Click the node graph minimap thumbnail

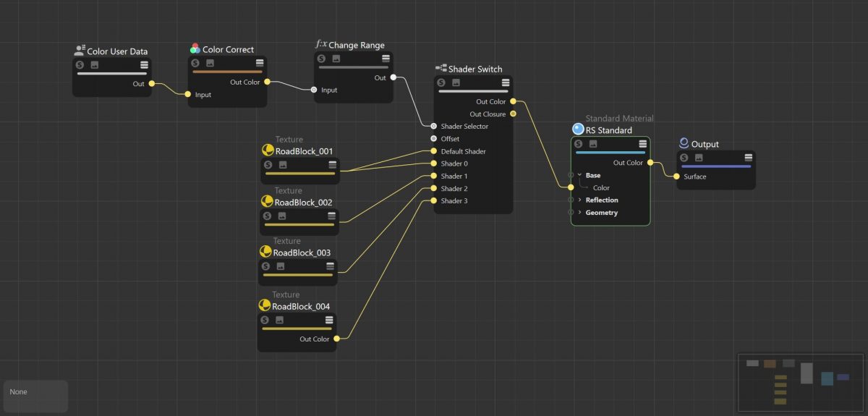(x=800, y=382)
